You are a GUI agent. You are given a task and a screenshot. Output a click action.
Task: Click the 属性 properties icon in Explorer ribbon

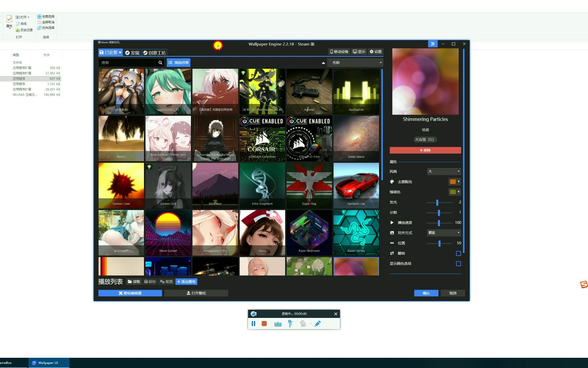coord(9,22)
